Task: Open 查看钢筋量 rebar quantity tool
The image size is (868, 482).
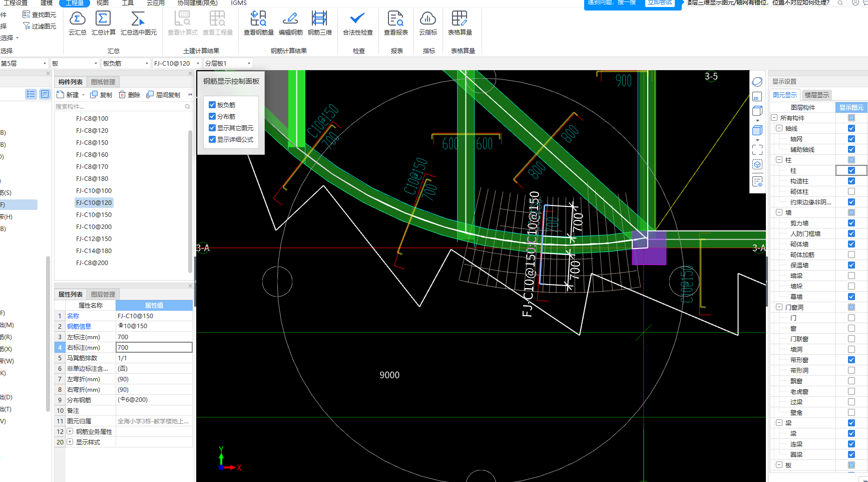Action: (x=258, y=23)
